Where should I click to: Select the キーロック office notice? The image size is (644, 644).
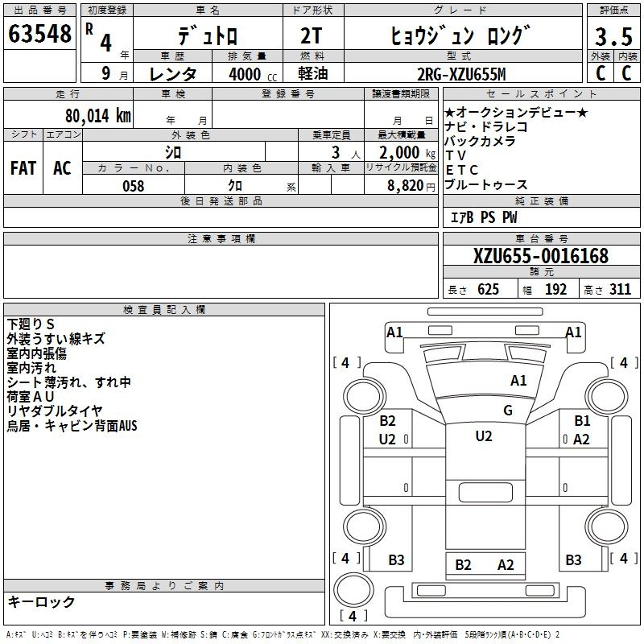[x=41, y=601]
